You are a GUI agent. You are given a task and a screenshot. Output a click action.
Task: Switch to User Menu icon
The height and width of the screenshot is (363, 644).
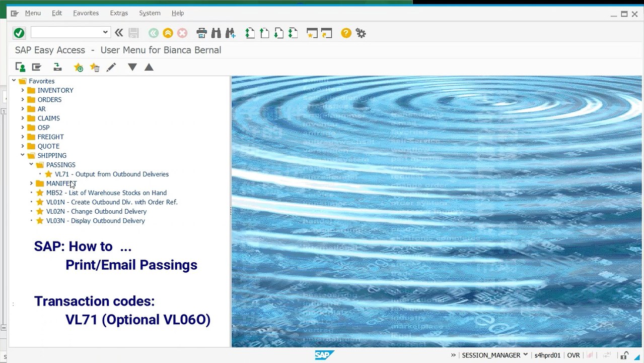[x=20, y=67]
